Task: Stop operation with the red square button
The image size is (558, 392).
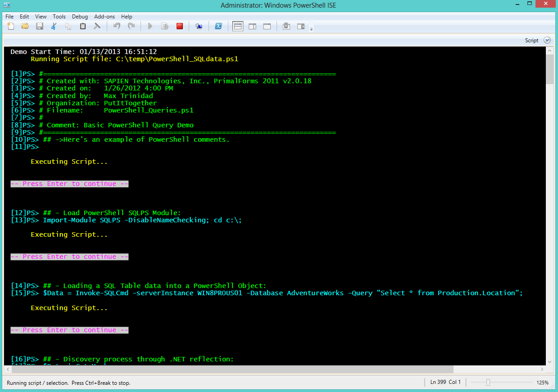Action: [180, 26]
